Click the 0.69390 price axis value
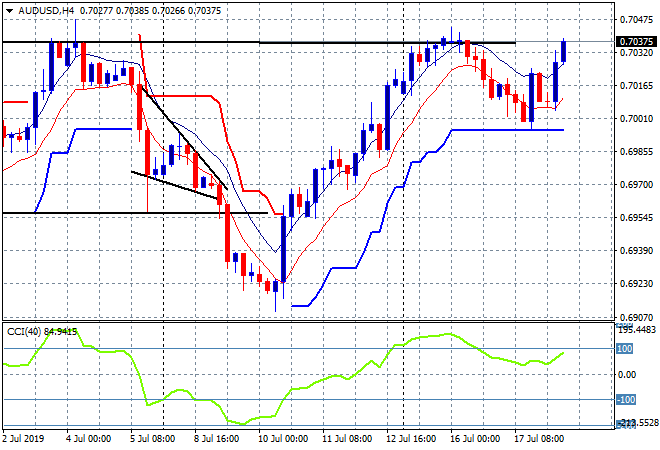This screenshot has height=450, width=660. [x=637, y=250]
